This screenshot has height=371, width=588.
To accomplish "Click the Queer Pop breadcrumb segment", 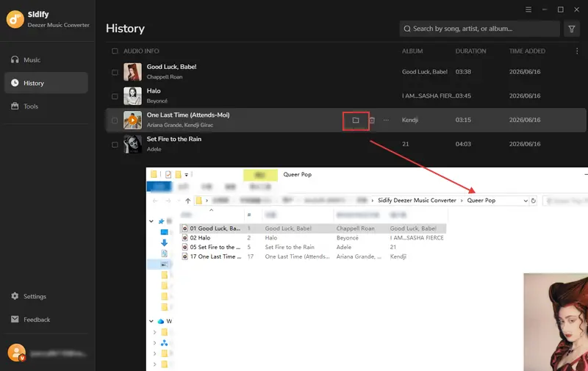I will click(481, 201).
